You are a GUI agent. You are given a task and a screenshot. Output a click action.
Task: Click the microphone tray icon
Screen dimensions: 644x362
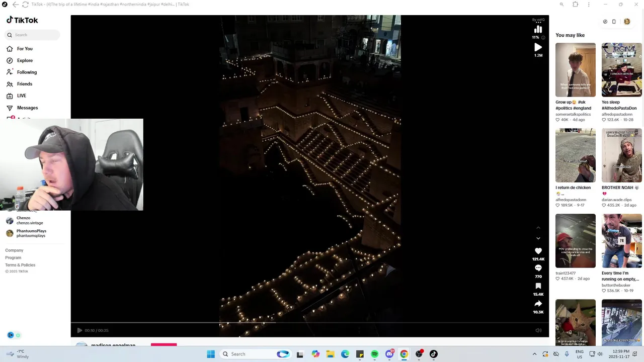[567, 354]
